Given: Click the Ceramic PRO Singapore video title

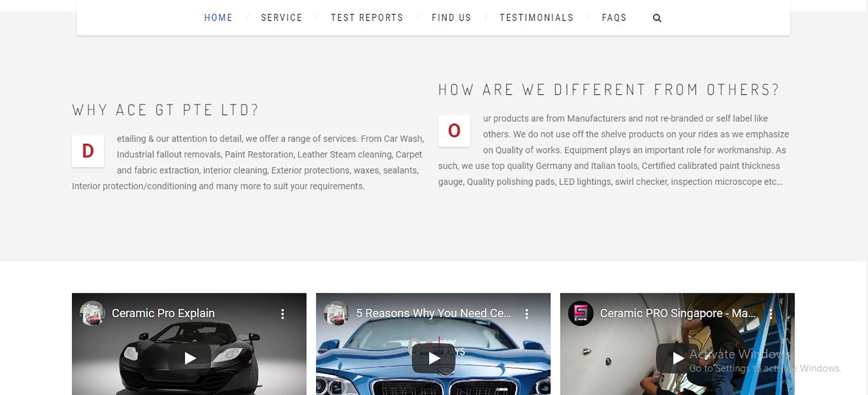Looking at the screenshot, I should [677, 313].
